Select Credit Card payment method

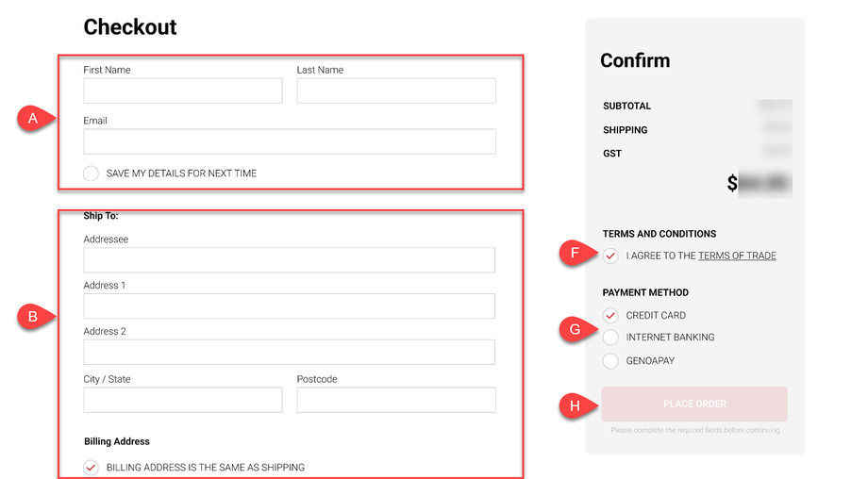pyautogui.click(x=610, y=315)
